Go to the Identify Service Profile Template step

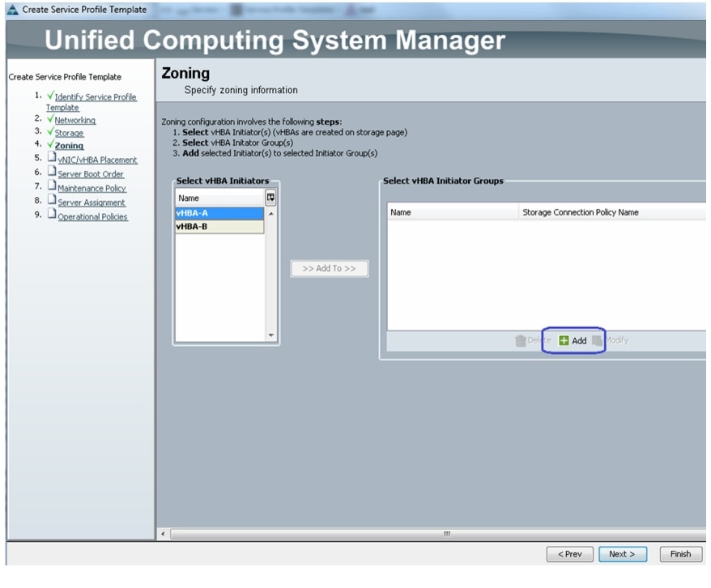pyautogui.click(x=92, y=102)
